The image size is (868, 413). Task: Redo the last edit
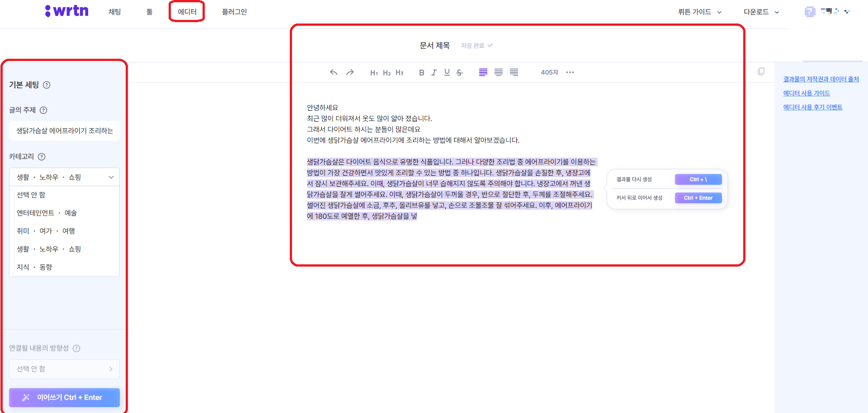tap(350, 72)
